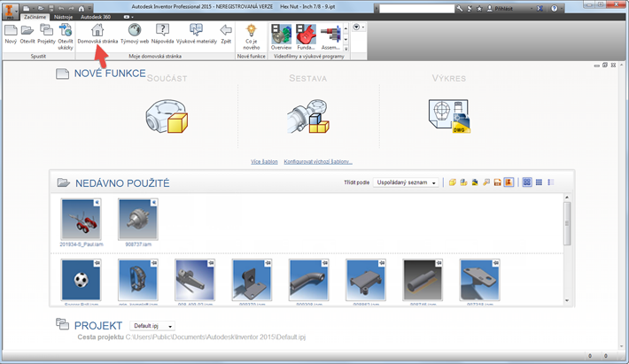Viewport: 629px width, 364px height.
Task: Switch recent files to small grid view
Action: pyautogui.click(x=539, y=182)
